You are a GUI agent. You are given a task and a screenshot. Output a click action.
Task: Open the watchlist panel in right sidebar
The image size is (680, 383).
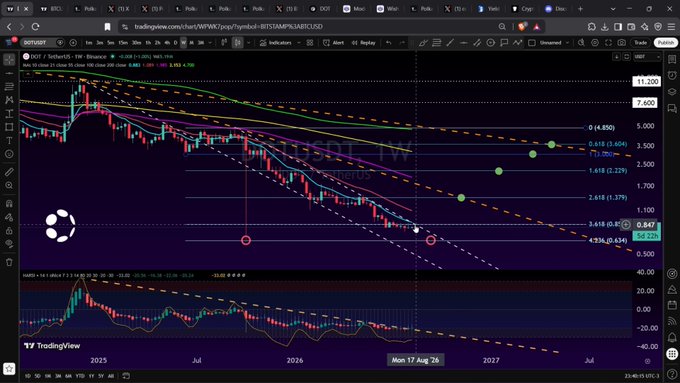click(672, 60)
